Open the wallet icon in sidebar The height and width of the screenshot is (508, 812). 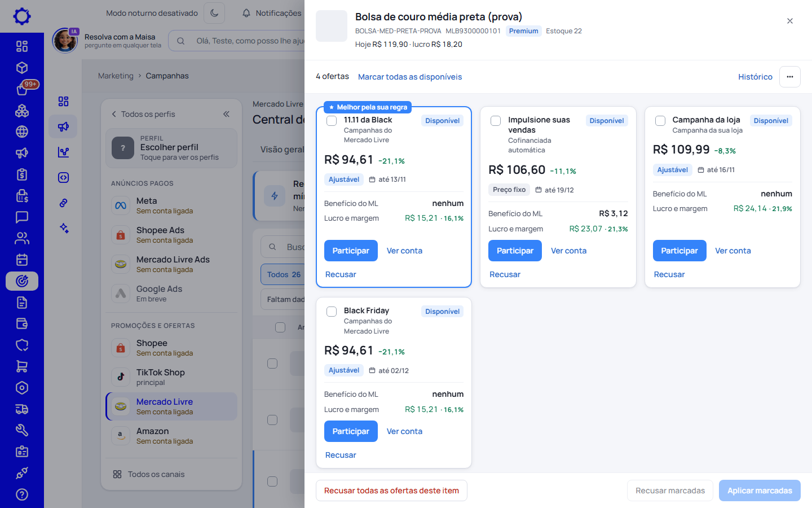point(22,323)
